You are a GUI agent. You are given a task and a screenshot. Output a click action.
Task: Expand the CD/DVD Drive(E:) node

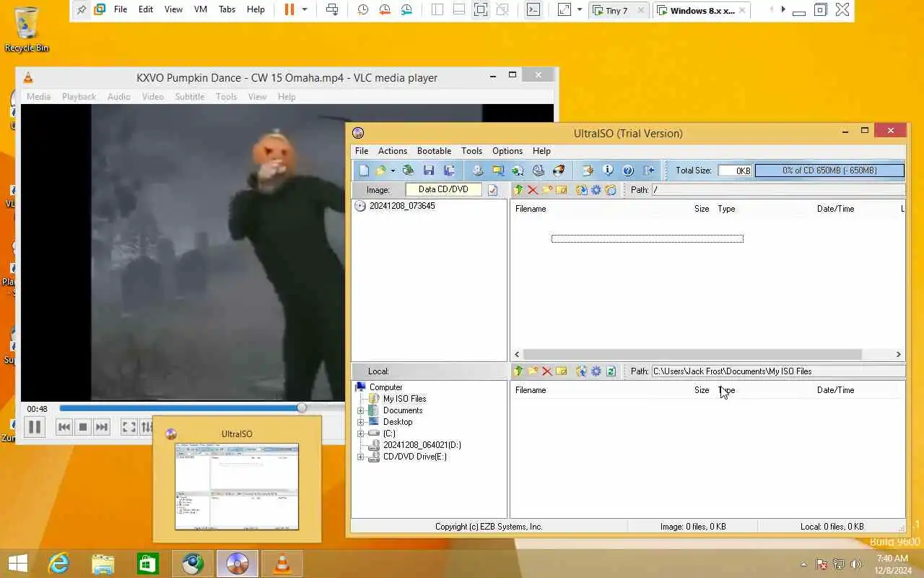click(x=361, y=457)
